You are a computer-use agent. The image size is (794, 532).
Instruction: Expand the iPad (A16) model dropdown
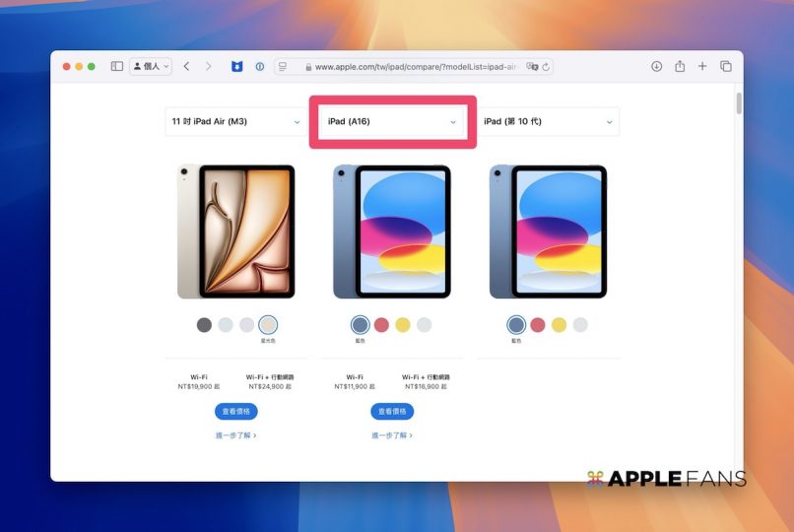click(392, 122)
